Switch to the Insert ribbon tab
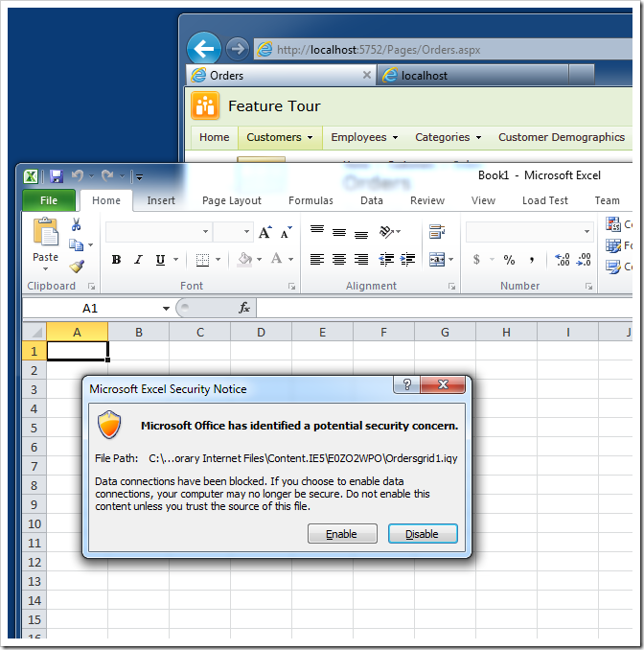 coord(161,200)
